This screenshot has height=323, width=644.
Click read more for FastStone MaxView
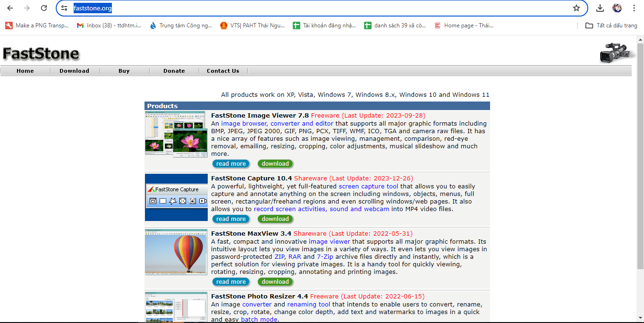point(231,282)
